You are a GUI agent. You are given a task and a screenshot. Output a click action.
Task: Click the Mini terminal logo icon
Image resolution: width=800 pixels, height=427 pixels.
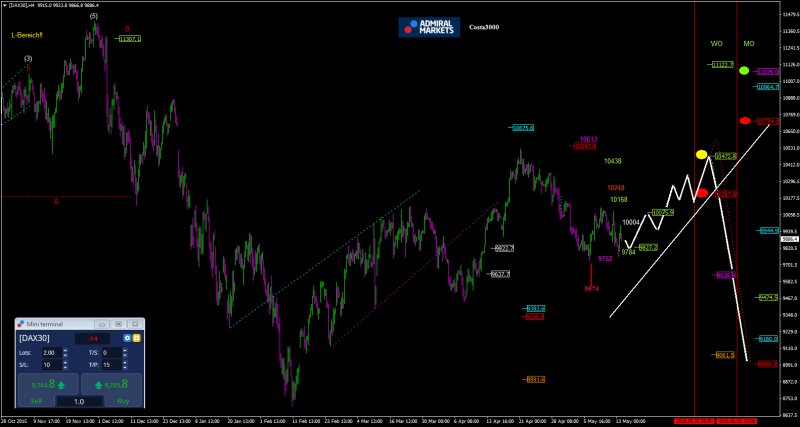tap(20, 324)
